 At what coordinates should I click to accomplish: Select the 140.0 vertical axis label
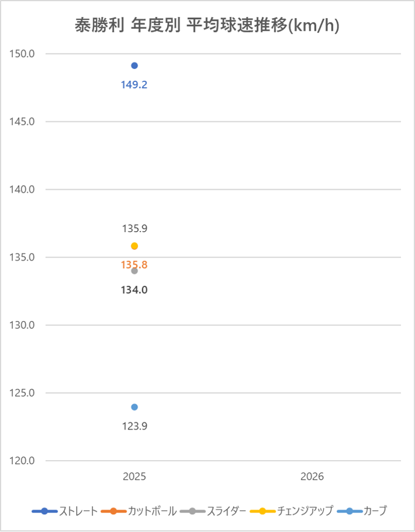pos(23,190)
